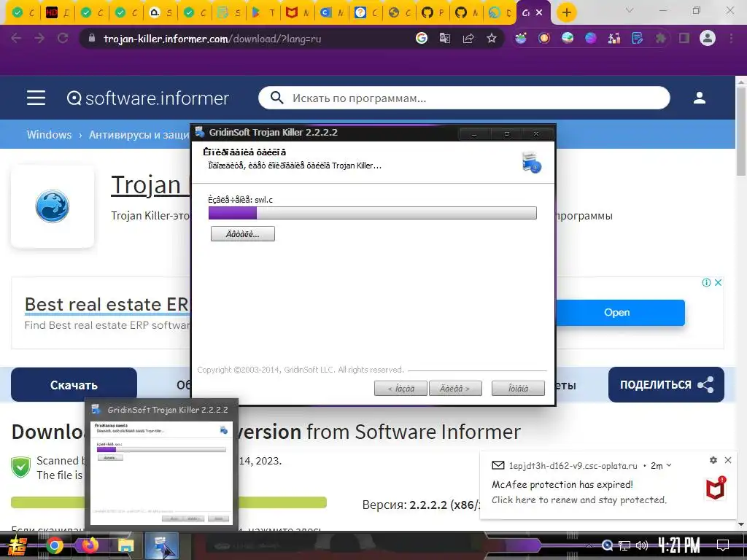Click the installer's Back '< Íàçàä' button
This screenshot has height=560, width=747.
pyautogui.click(x=400, y=389)
